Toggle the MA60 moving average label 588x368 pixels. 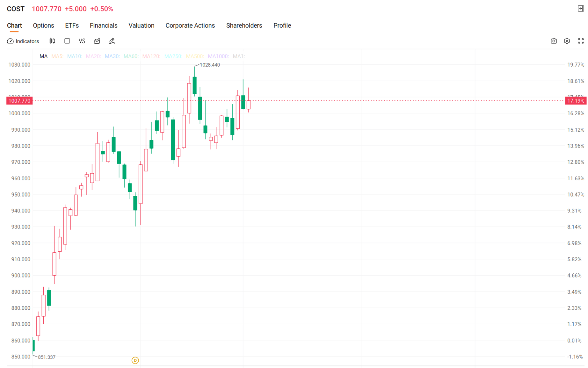pyautogui.click(x=131, y=56)
